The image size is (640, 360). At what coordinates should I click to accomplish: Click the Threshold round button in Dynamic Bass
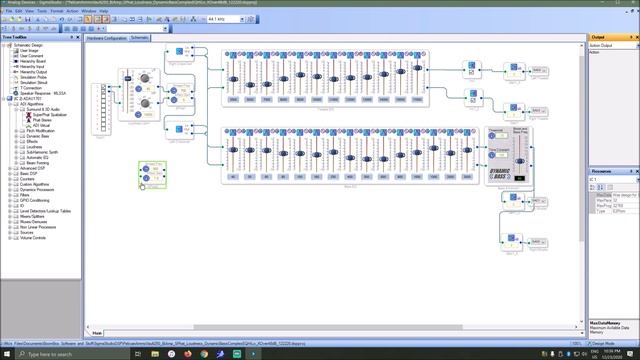click(x=492, y=136)
